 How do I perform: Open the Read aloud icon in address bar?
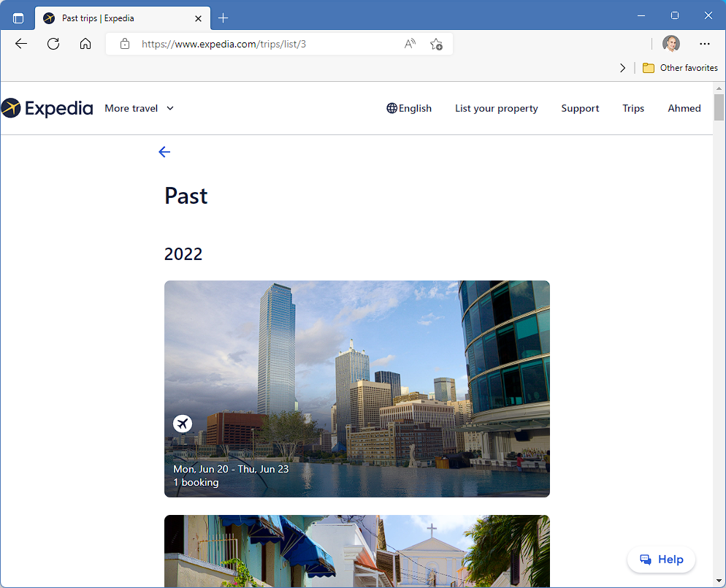click(x=410, y=44)
